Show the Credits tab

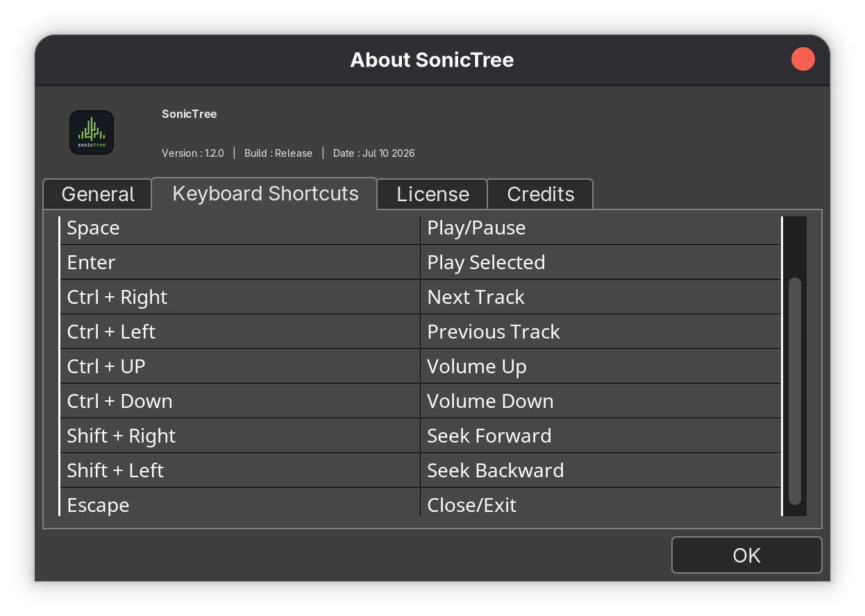(540, 194)
